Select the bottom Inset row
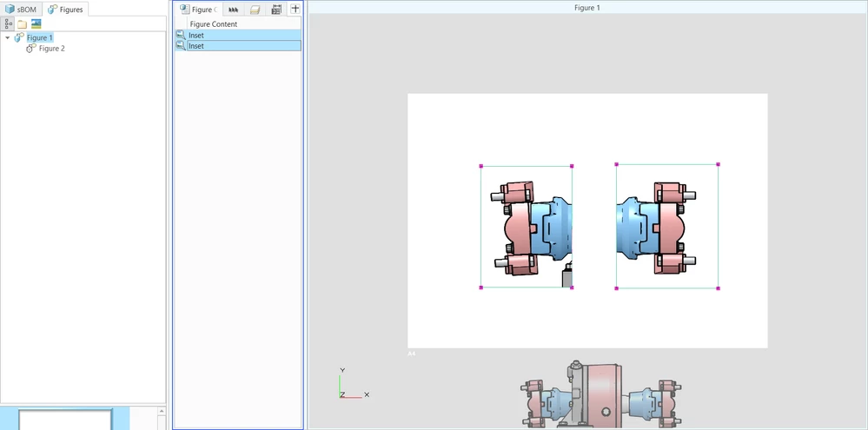 (x=238, y=46)
